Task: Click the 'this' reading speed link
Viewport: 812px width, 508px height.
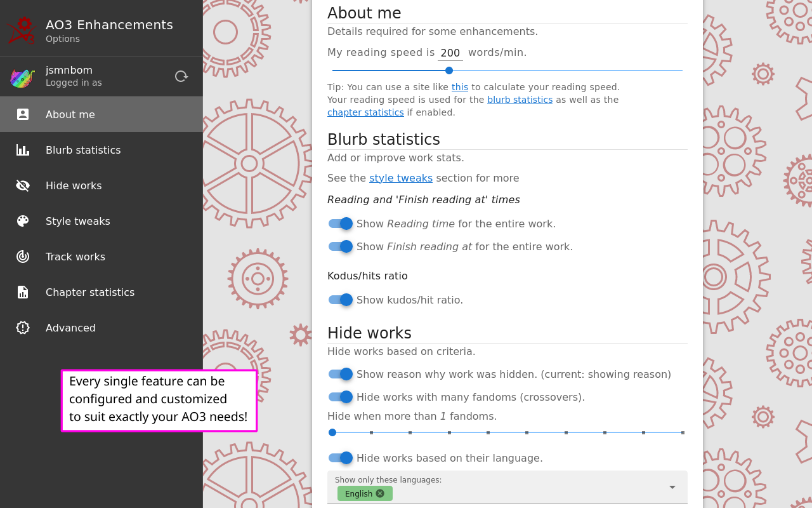Action: point(460,87)
